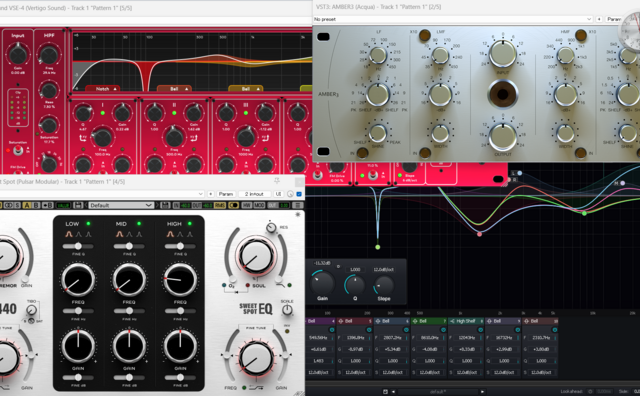Toggle the LF IN amber button in AMBER3
640x396 pixels.
coord(362,153)
